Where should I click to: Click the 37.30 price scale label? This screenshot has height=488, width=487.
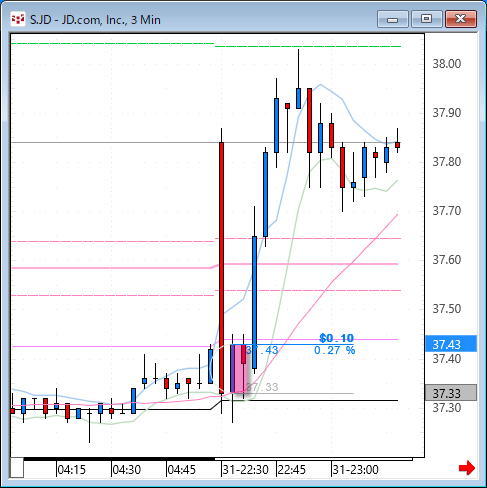click(447, 407)
